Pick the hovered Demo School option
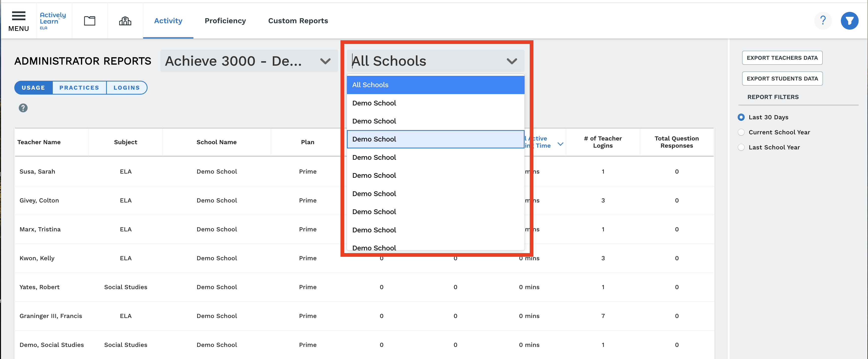Image resolution: width=868 pixels, height=359 pixels. point(435,139)
